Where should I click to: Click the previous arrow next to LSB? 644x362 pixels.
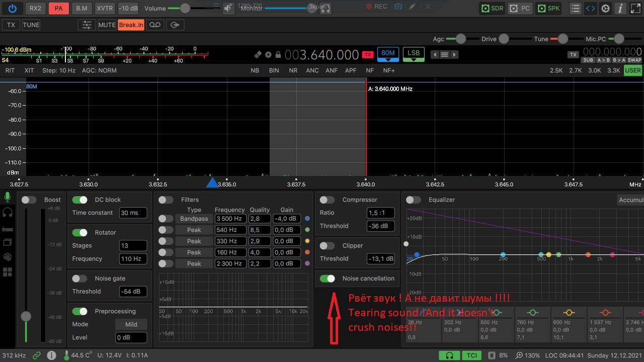(435, 55)
